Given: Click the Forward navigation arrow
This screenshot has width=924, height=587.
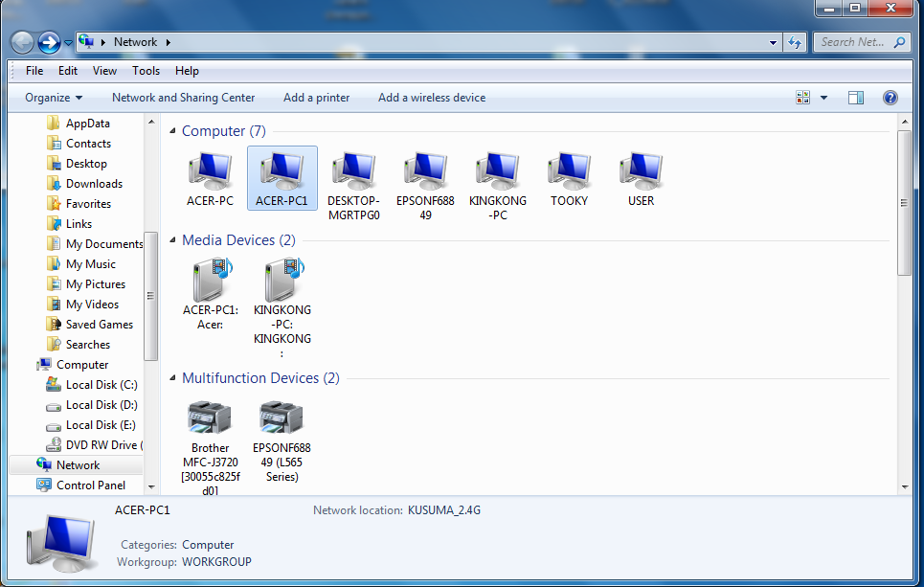Looking at the screenshot, I should [x=49, y=42].
